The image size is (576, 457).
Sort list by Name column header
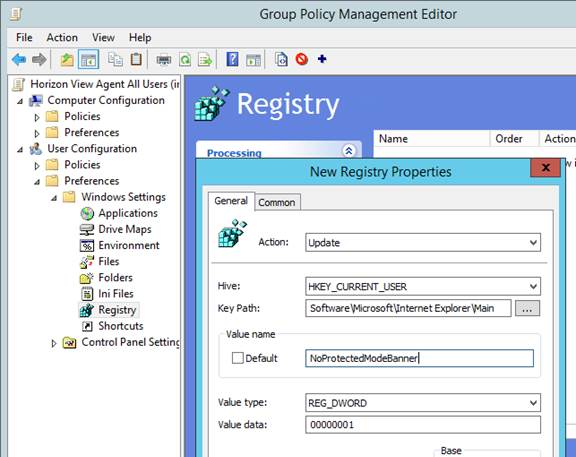coord(432,138)
